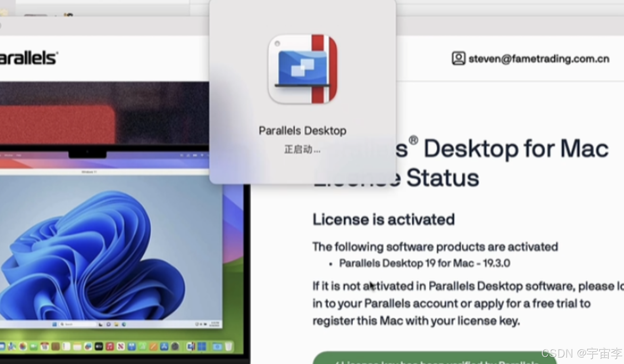Click the "License is activated" heading
The width and height of the screenshot is (624, 364).
click(x=383, y=220)
